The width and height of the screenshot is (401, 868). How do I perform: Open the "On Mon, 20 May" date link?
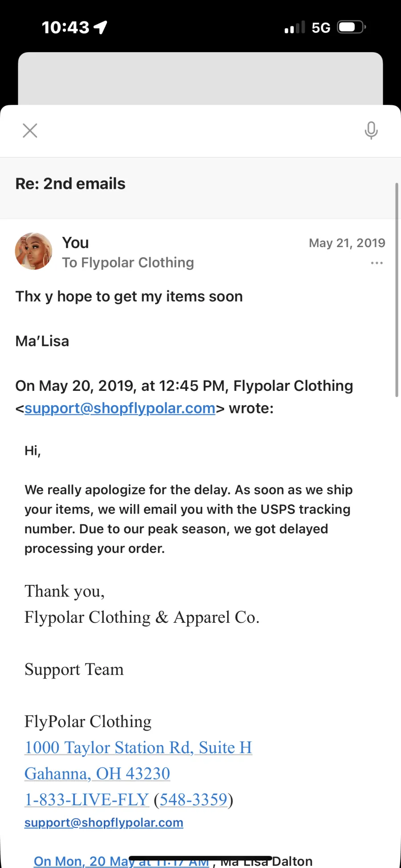(x=80, y=861)
